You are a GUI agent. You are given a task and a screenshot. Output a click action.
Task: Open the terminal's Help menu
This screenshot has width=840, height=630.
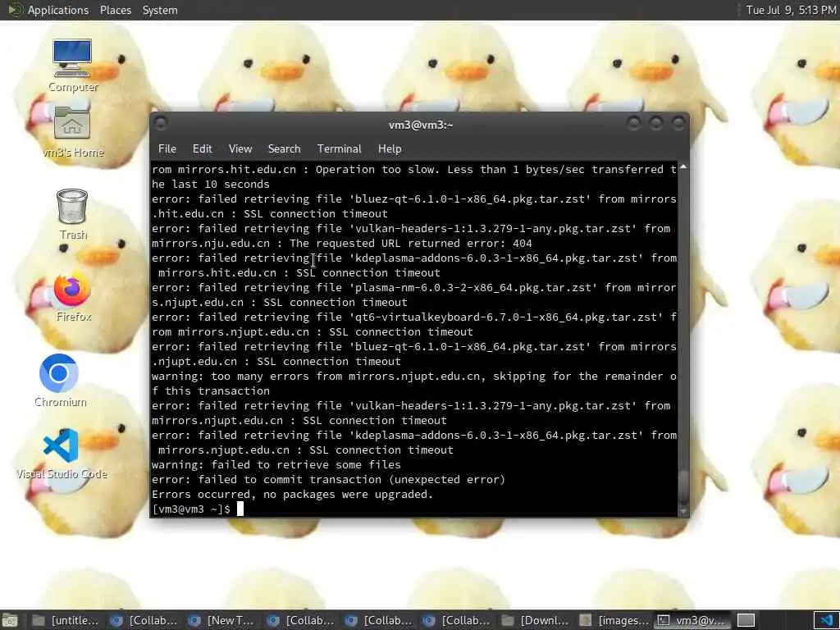pyautogui.click(x=390, y=149)
